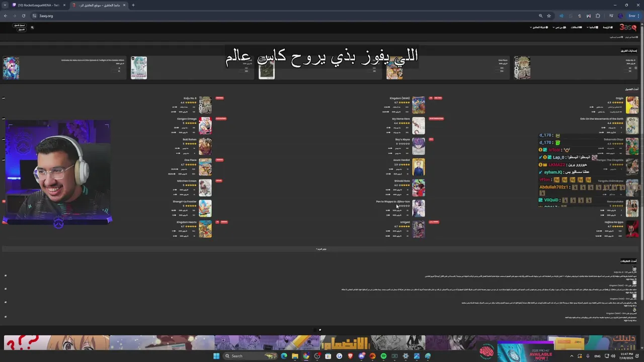Screen dimensions: 644x362
Task: Click the login button in site header
Action: click(x=20, y=25)
